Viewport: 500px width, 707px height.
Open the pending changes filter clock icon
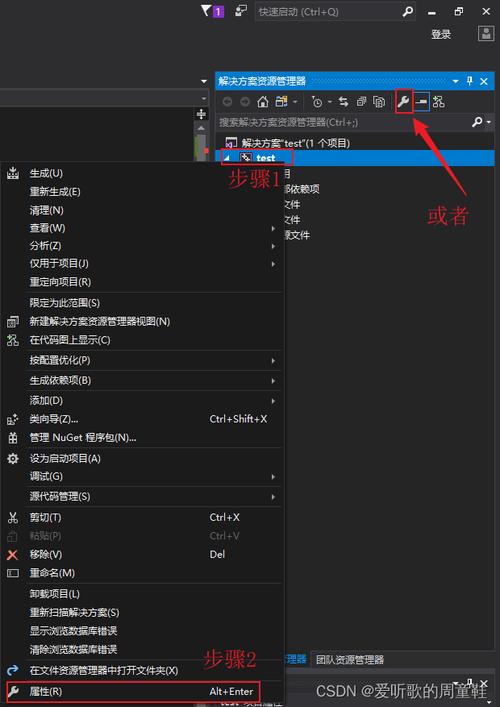pyautogui.click(x=317, y=102)
